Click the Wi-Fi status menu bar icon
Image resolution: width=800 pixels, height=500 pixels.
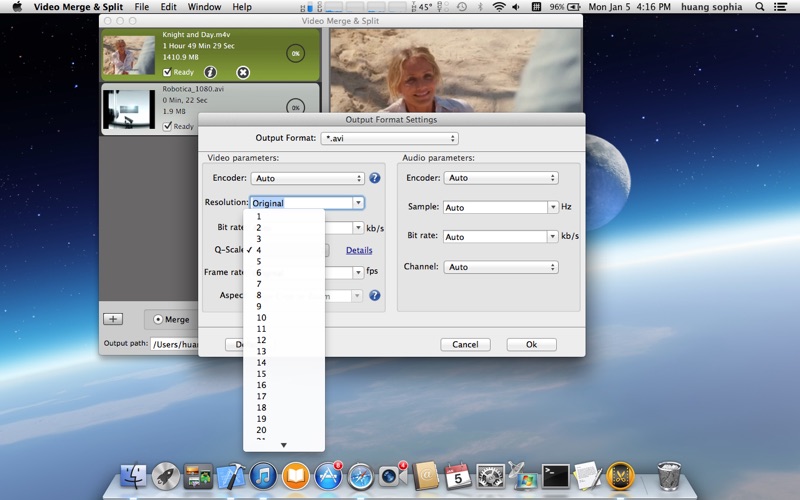click(x=498, y=7)
